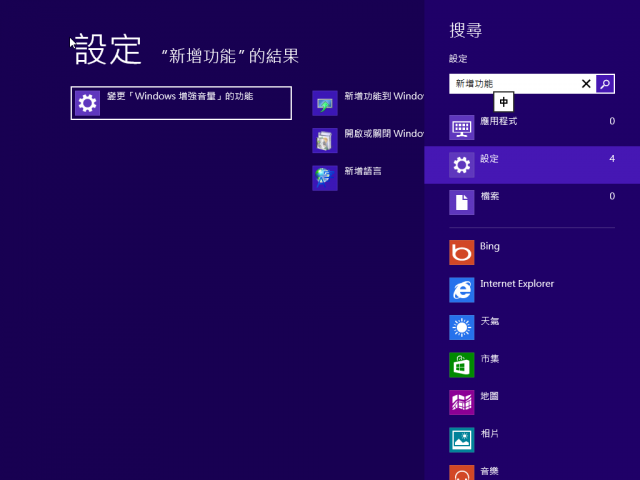Viewport: 640px width, 480px height.
Task: Open the 新增功能到 Windows result icon
Action: (x=325, y=103)
